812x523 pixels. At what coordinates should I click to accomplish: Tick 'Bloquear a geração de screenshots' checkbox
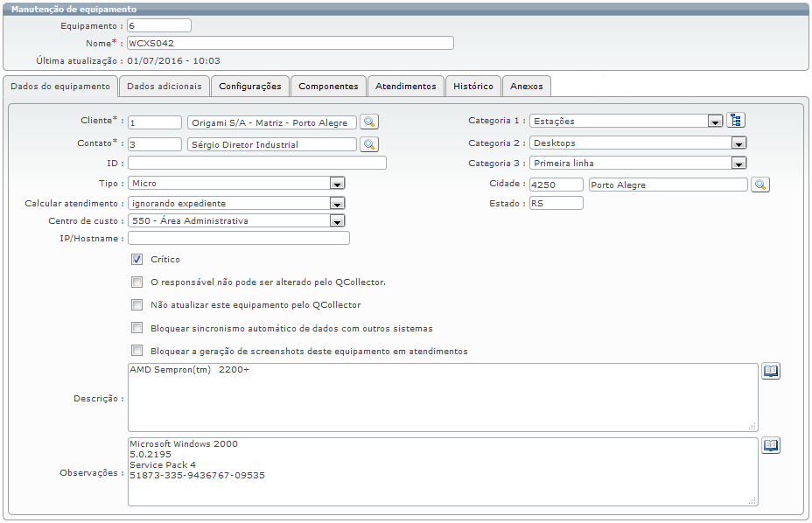136,351
